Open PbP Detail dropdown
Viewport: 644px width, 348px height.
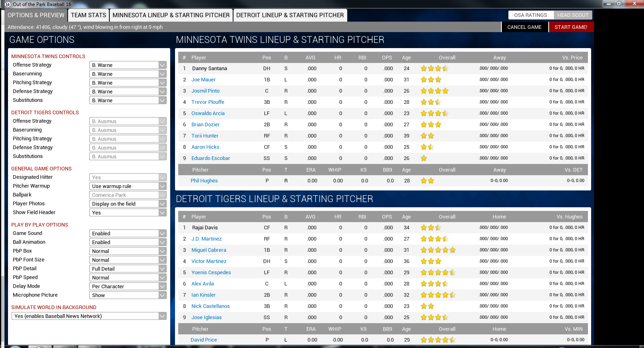tap(128, 269)
